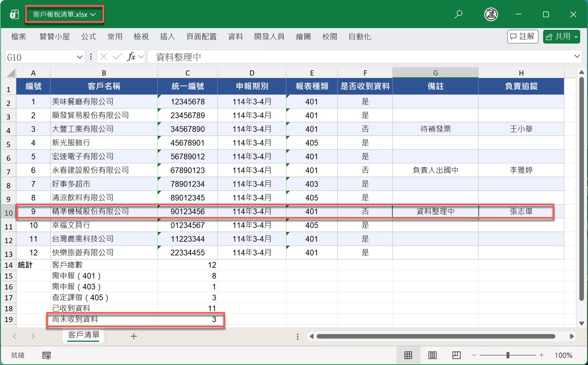Click formula bar text 資料整理中
Image resolution: width=588 pixels, height=365 pixels.
pyautogui.click(x=178, y=57)
